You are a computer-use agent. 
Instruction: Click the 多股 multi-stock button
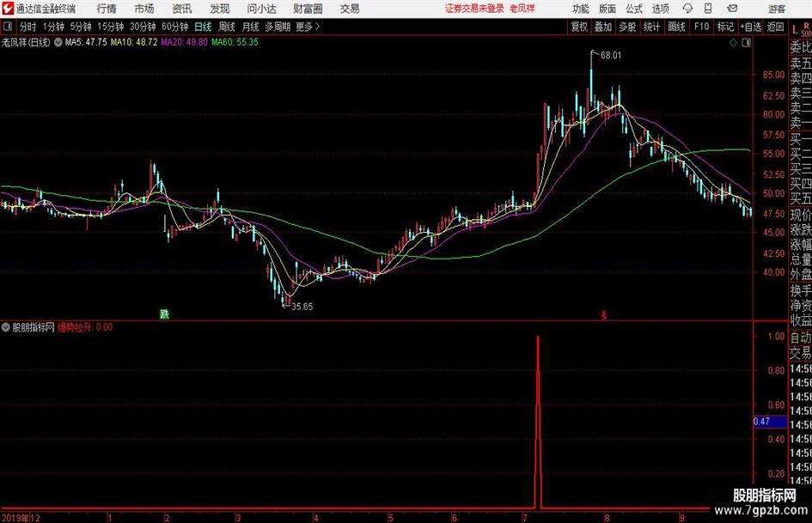point(627,27)
